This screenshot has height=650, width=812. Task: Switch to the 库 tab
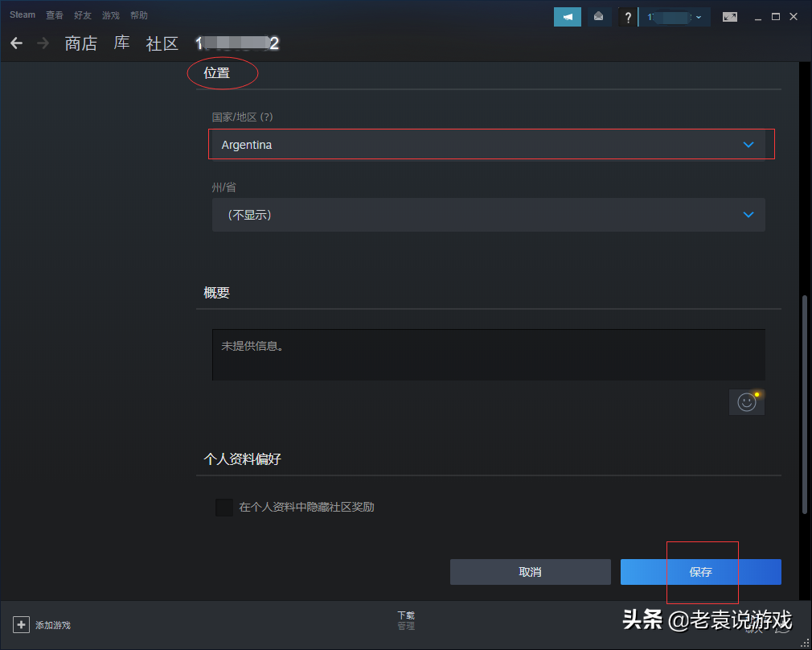pyautogui.click(x=121, y=43)
